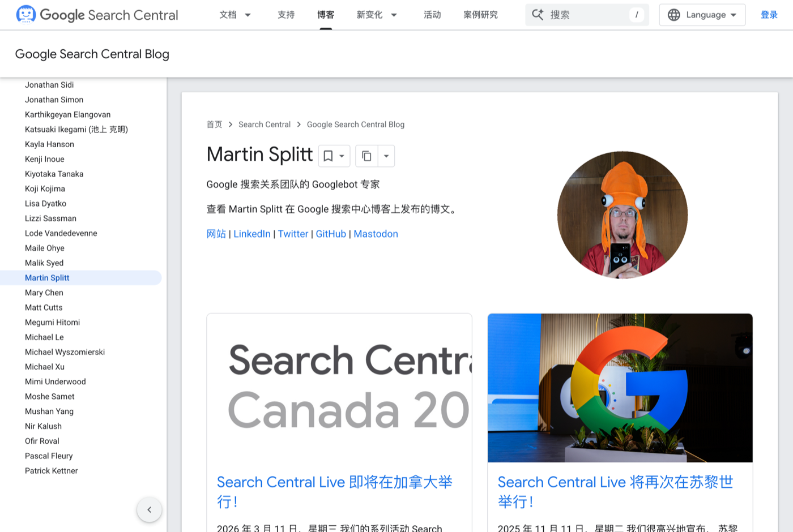Screen dimensions: 793x532
Task: Select Lisa Dyatko in the sidebar
Action: click(x=46, y=204)
